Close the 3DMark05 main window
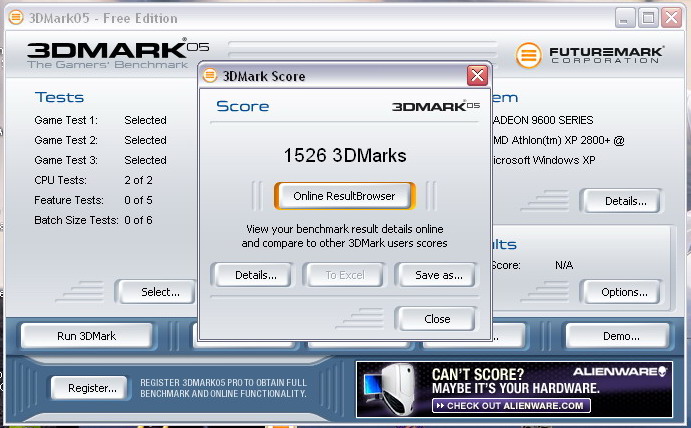 [x=672, y=18]
